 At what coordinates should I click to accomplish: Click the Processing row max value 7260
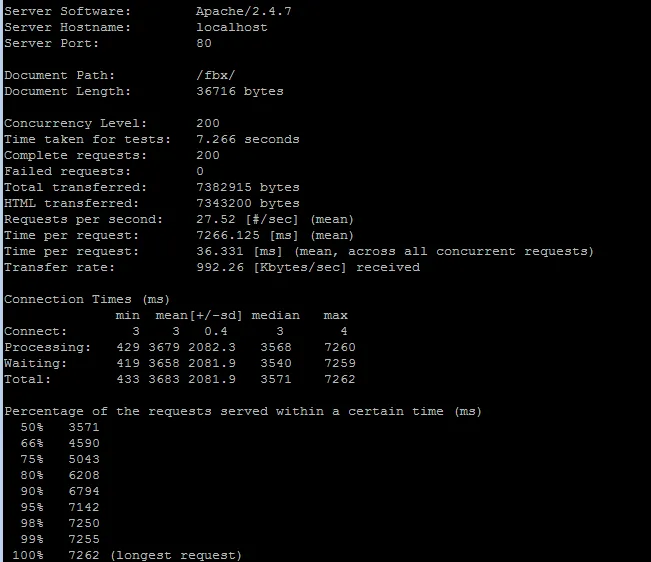click(339, 347)
